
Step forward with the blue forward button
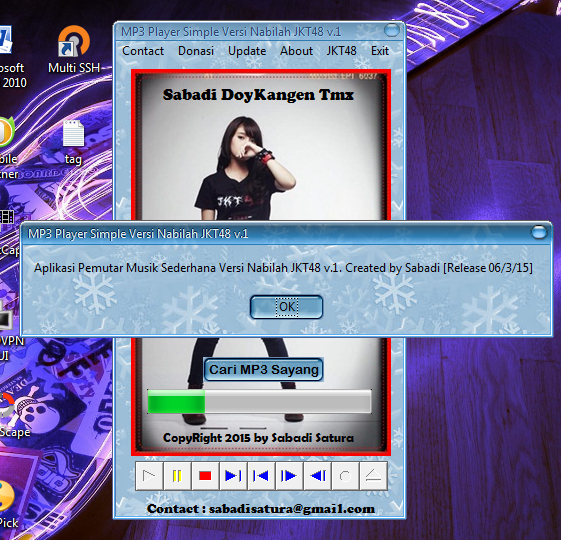coord(289,476)
